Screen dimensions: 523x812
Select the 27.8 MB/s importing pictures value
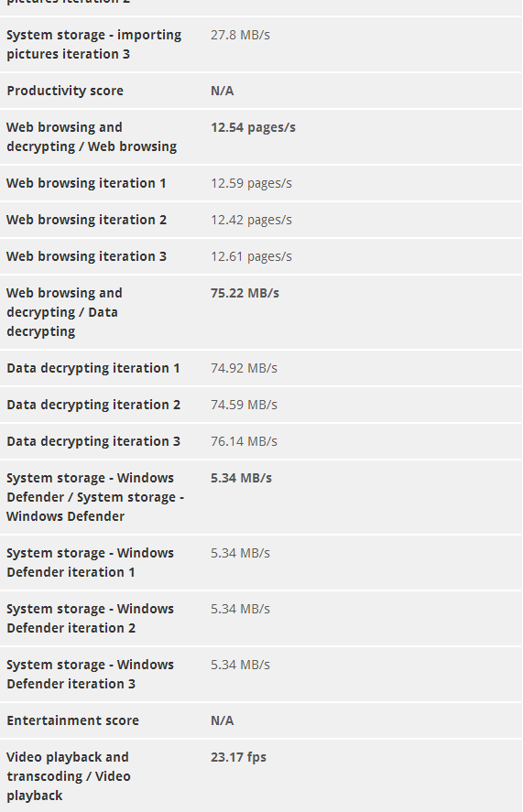tap(240, 35)
